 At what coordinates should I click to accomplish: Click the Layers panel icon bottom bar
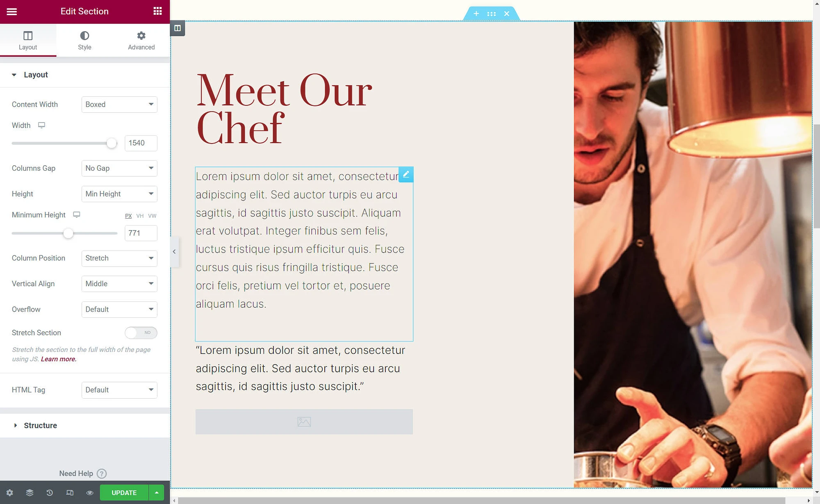30,492
